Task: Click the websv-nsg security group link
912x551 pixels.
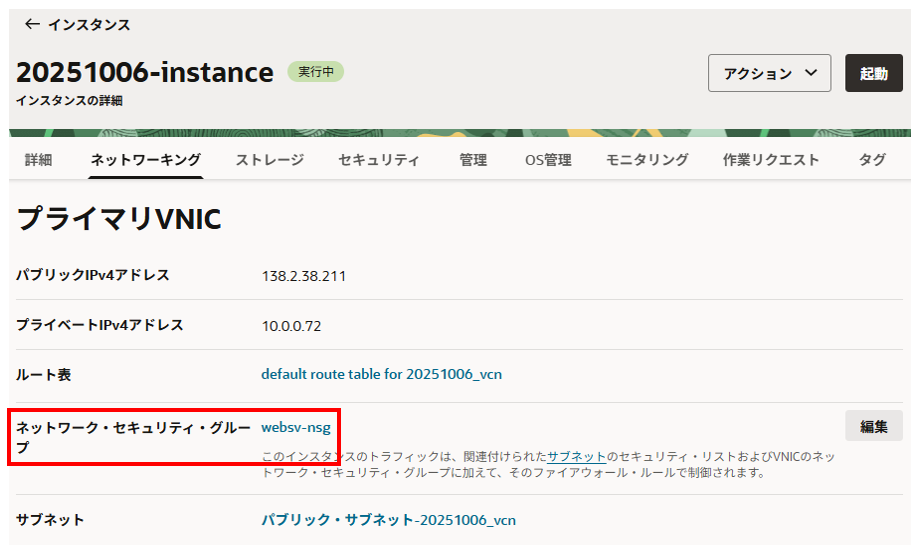Action: click(x=295, y=427)
